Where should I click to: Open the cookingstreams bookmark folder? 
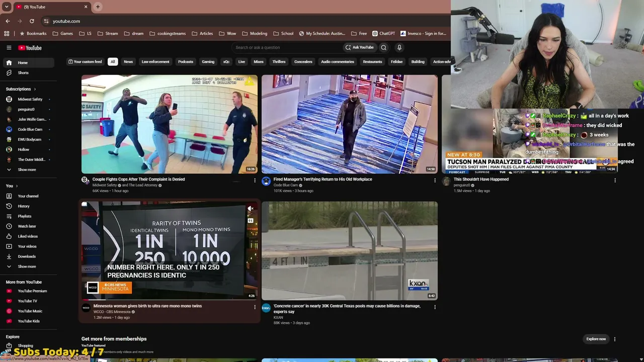pyautogui.click(x=168, y=34)
